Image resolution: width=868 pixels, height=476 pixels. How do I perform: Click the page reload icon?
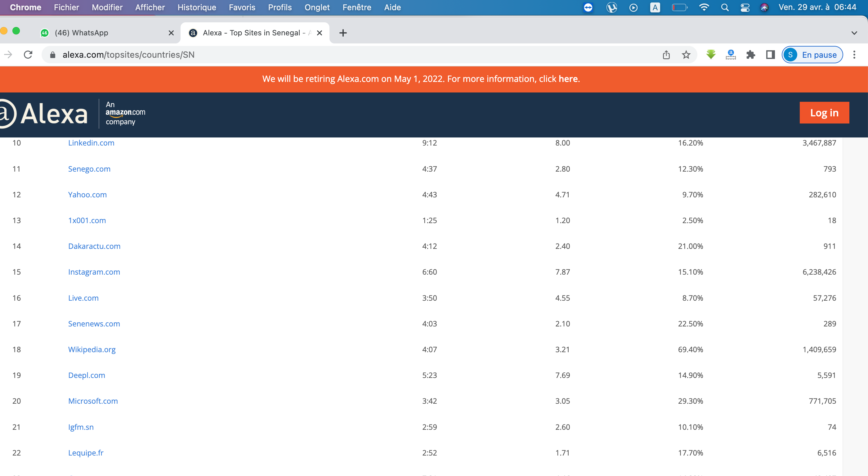[x=28, y=55]
